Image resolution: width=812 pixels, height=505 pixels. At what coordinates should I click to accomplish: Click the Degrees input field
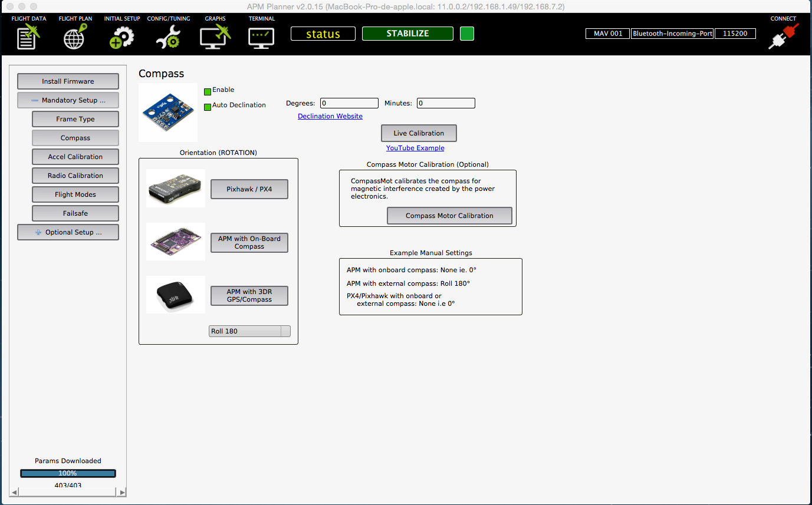[x=349, y=103]
